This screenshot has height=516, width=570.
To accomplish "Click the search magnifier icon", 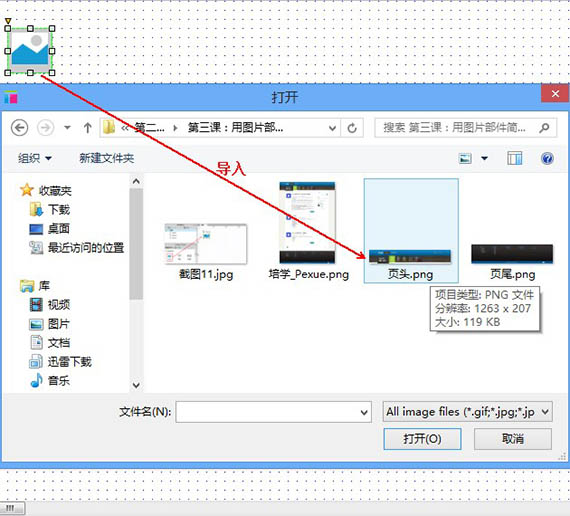I will [544, 128].
